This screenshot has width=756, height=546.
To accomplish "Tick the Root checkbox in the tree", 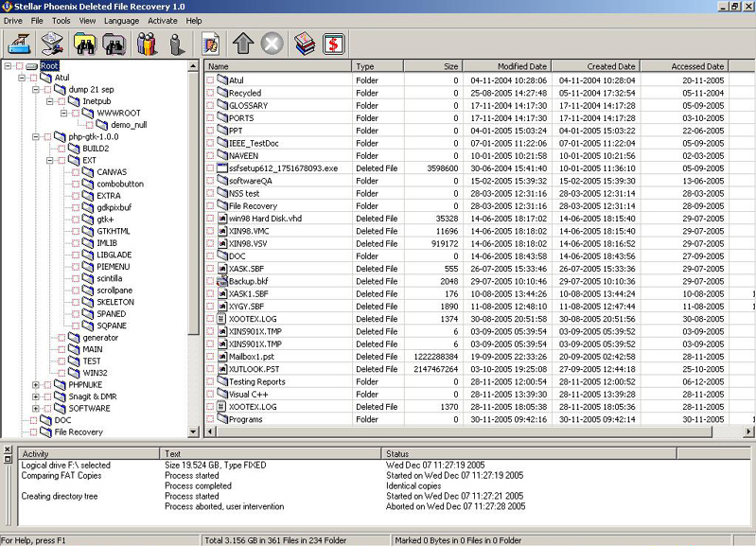I will point(19,66).
